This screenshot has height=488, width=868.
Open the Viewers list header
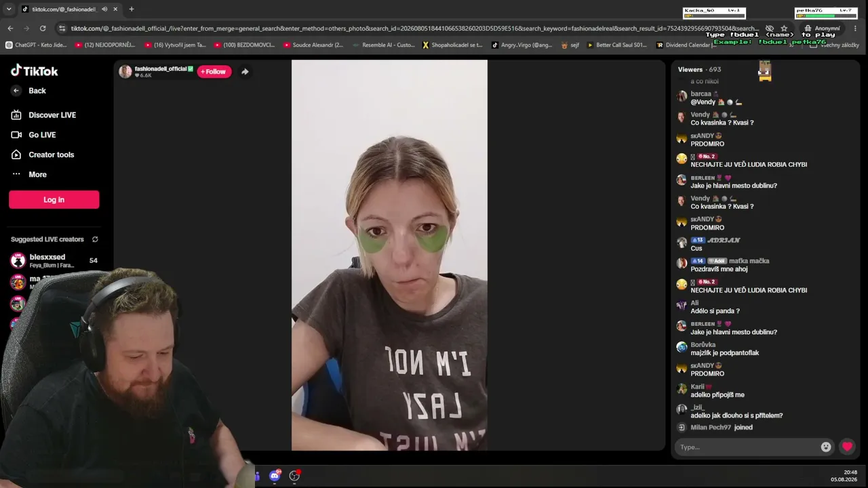coord(699,69)
